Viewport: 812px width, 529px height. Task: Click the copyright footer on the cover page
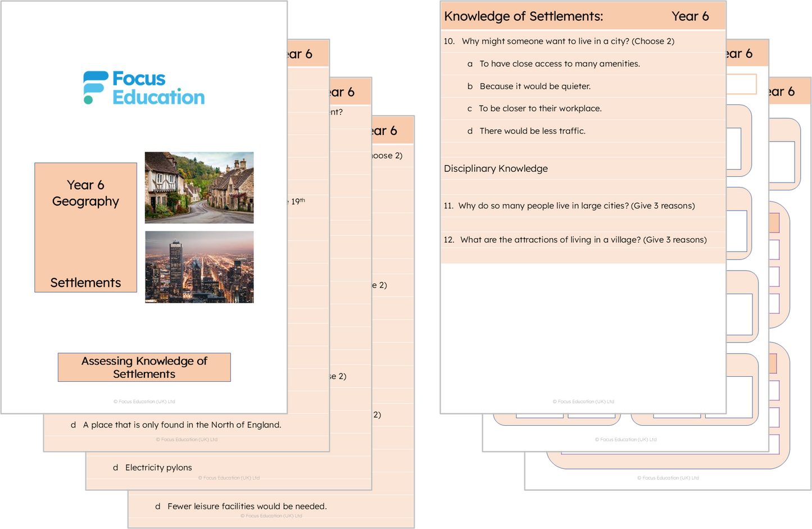[144, 402]
